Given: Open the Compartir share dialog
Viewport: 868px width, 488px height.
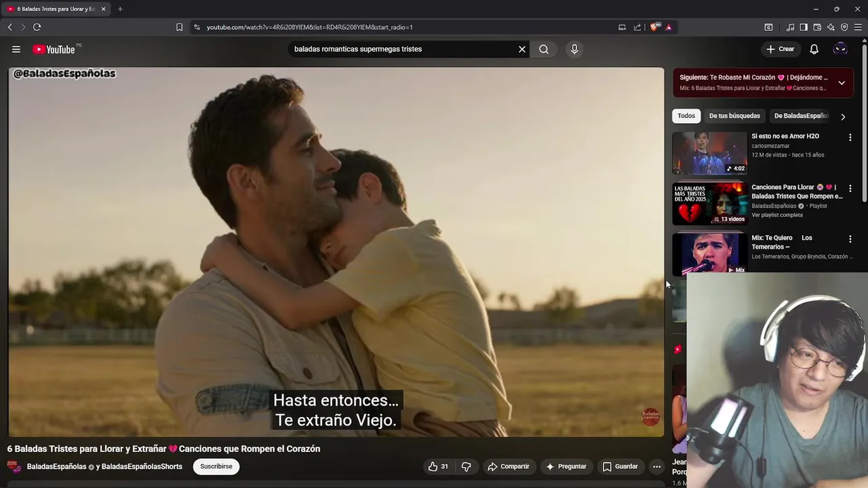Looking at the screenshot, I should (x=509, y=466).
